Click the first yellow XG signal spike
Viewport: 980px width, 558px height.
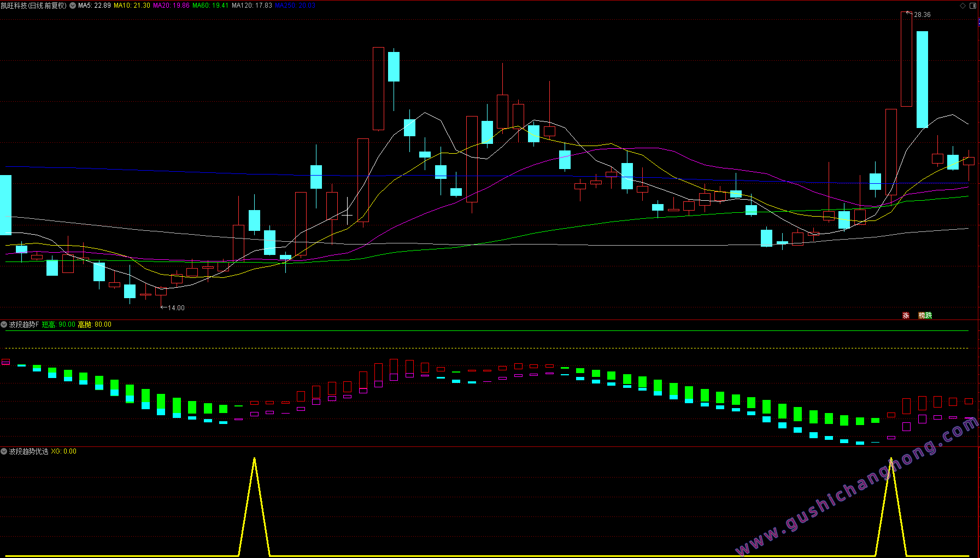point(254,506)
